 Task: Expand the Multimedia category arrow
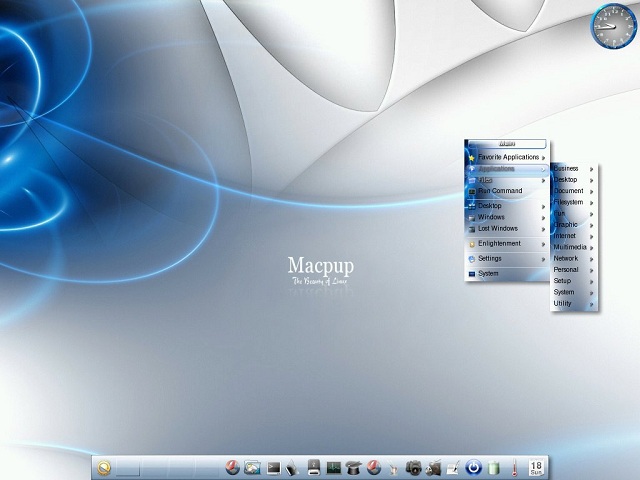[x=591, y=248]
